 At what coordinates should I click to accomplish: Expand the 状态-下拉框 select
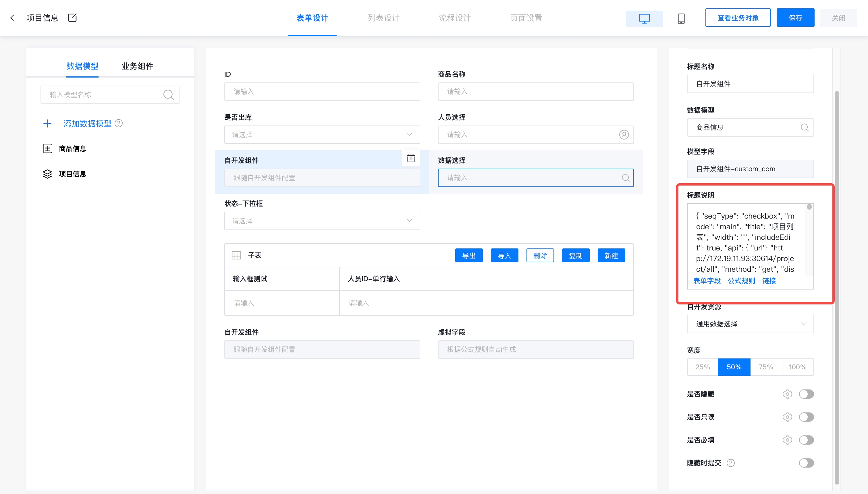point(322,221)
